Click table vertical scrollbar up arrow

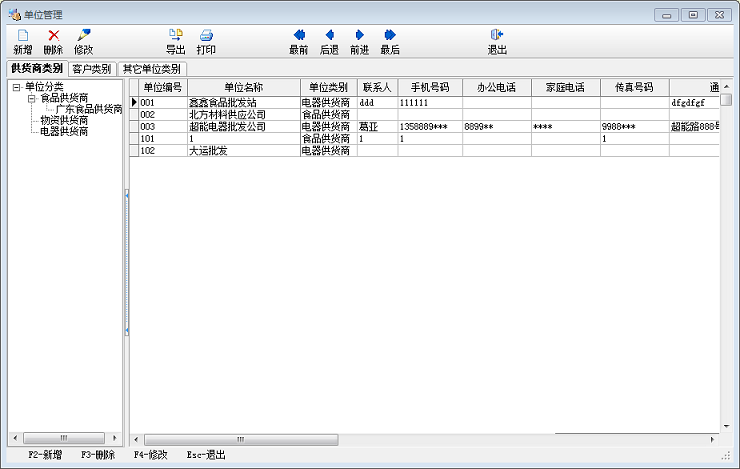pyautogui.click(x=726, y=86)
